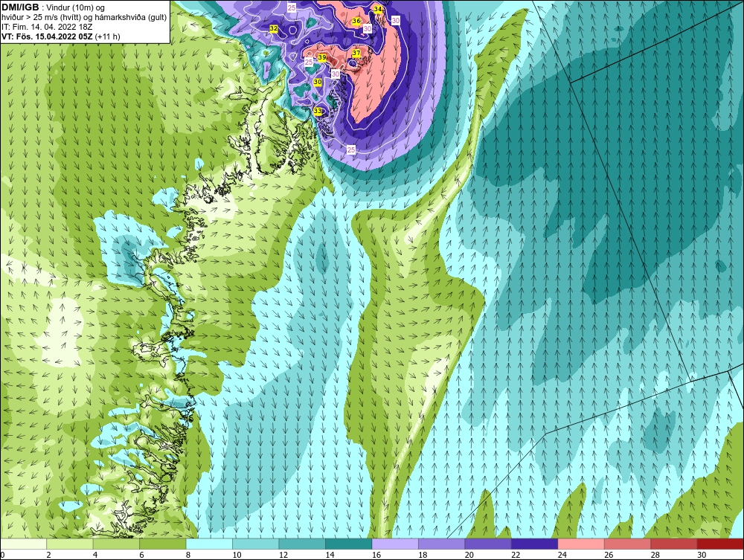The width and height of the screenshot is (744, 560).
Task: Click the '(+11 h)' forecast offset text
Action: point(107,36)
